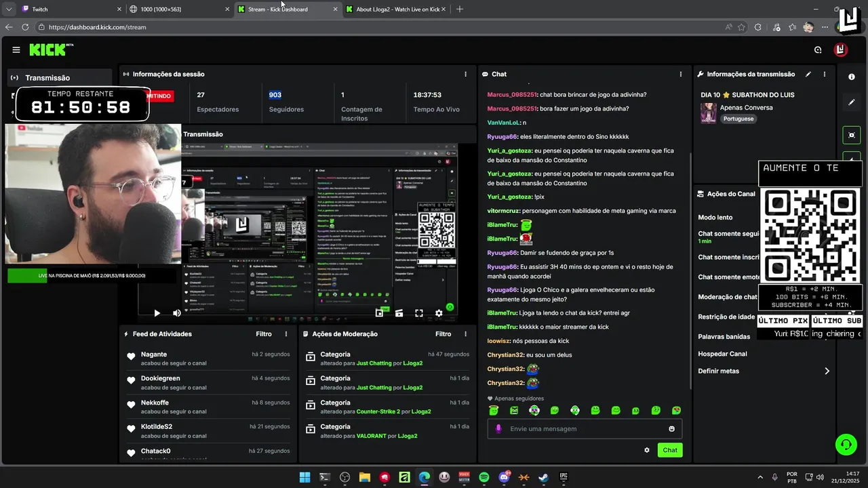Click the message input field
The height and width of the screenshot is (488, 868).
(x=585, y=429)
